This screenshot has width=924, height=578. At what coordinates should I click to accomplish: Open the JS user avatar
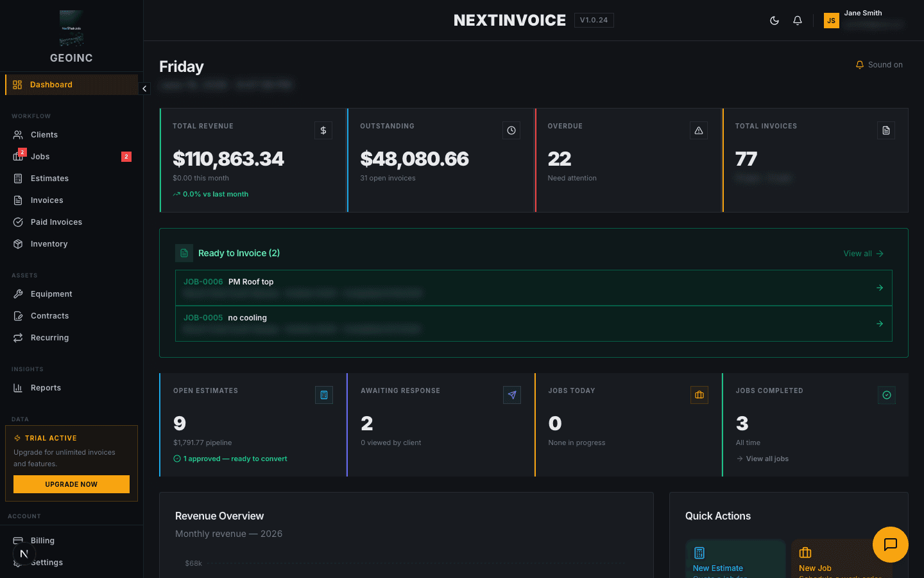click(x=831, y=21)
